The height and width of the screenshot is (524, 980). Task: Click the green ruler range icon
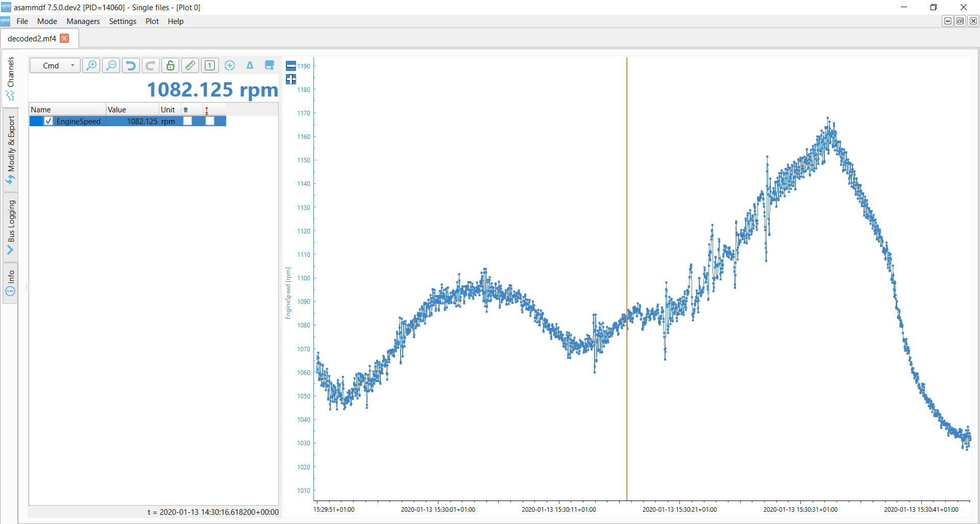(x=190, y=65)
